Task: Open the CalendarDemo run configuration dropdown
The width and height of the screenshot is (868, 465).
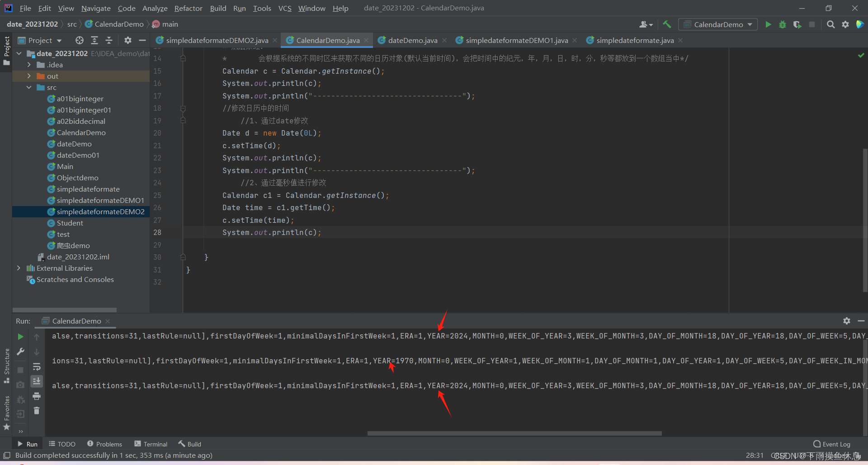Action: [x=718, y=24]
